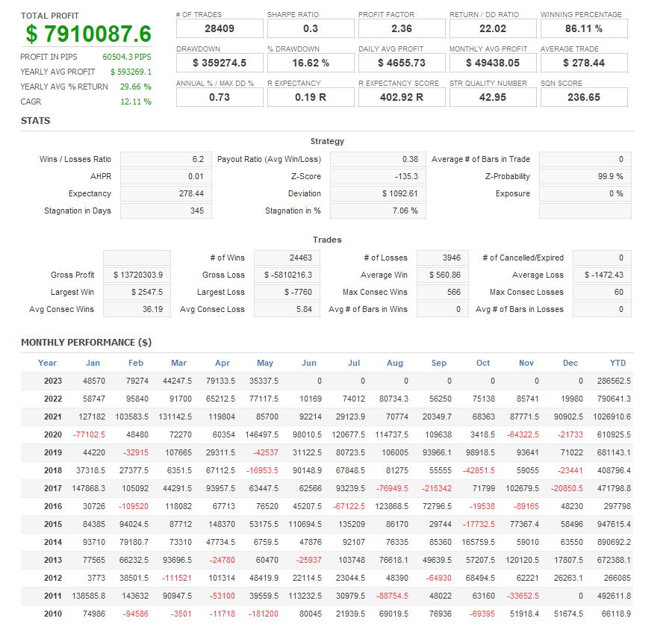
Task: Click the Sep column header
Action: click(439, 363)
